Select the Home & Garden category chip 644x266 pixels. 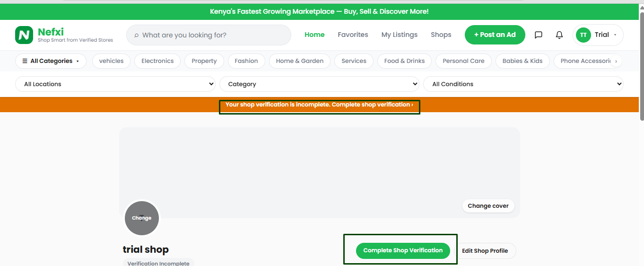(300, 61)
